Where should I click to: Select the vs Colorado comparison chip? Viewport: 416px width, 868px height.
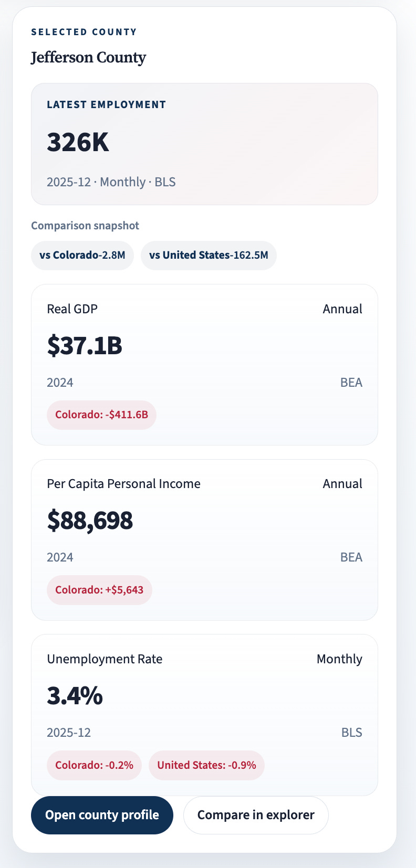(x=82, y=256)
